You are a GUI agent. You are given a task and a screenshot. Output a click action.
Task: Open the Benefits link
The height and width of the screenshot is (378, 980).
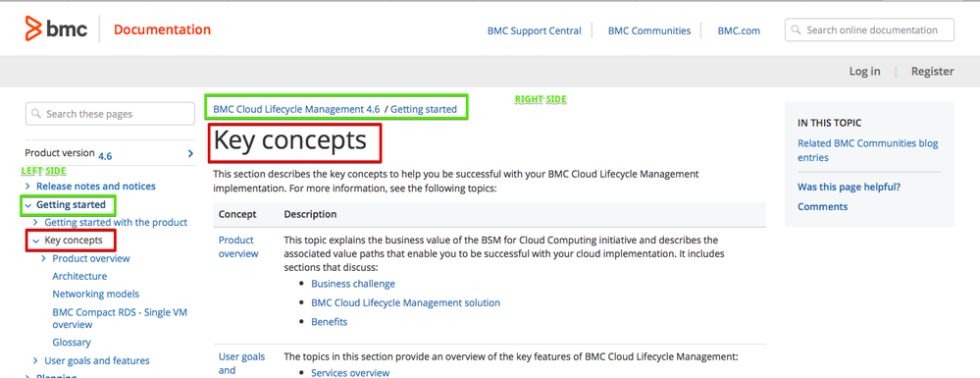pos(329,322)
